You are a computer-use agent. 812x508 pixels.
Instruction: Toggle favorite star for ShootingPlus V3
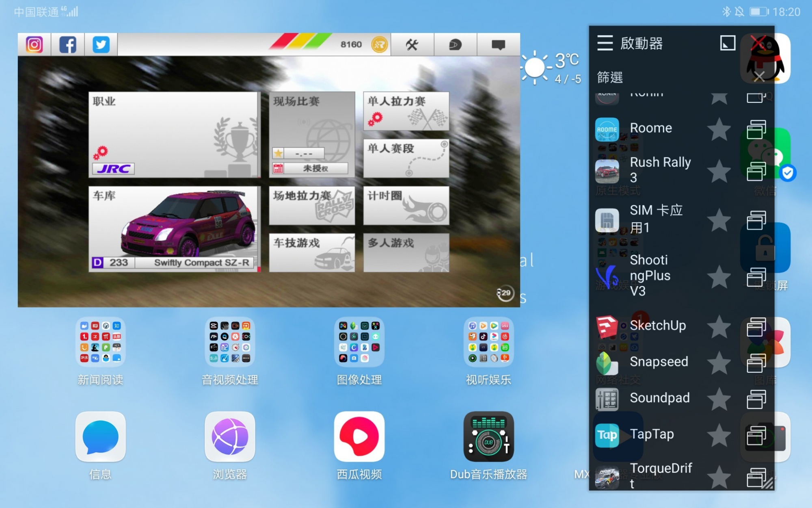coord(719,277)
